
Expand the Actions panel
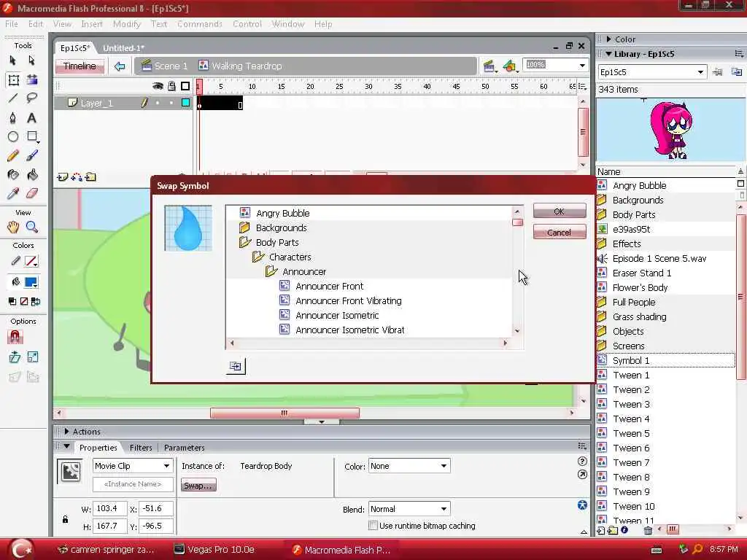pos(66,432)
